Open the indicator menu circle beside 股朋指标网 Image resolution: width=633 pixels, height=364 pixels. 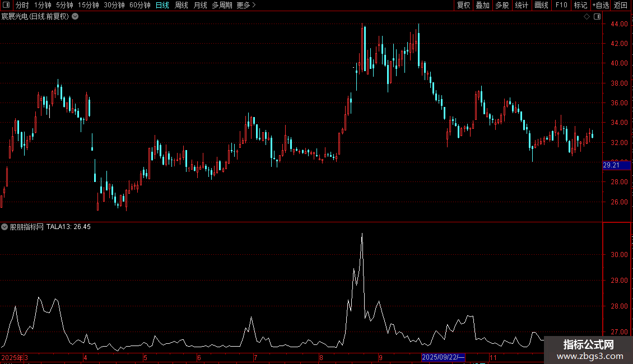tap(4, 227)
